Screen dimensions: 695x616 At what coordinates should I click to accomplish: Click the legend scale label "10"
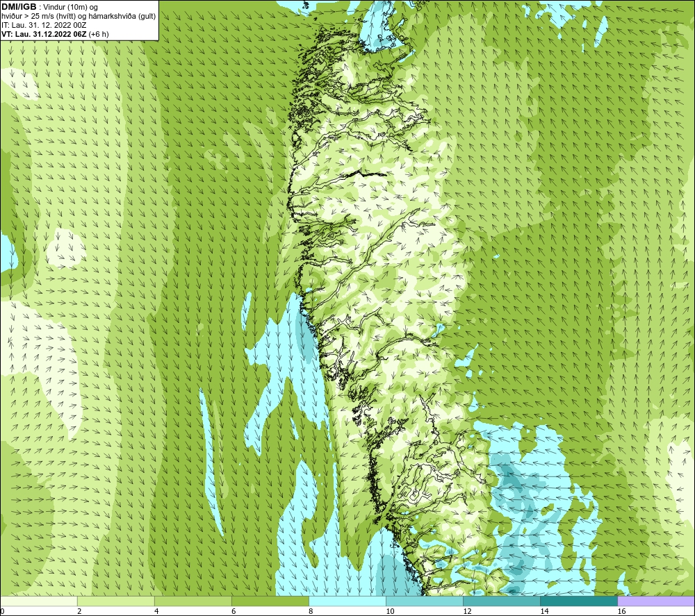click(x=390, y=612)
